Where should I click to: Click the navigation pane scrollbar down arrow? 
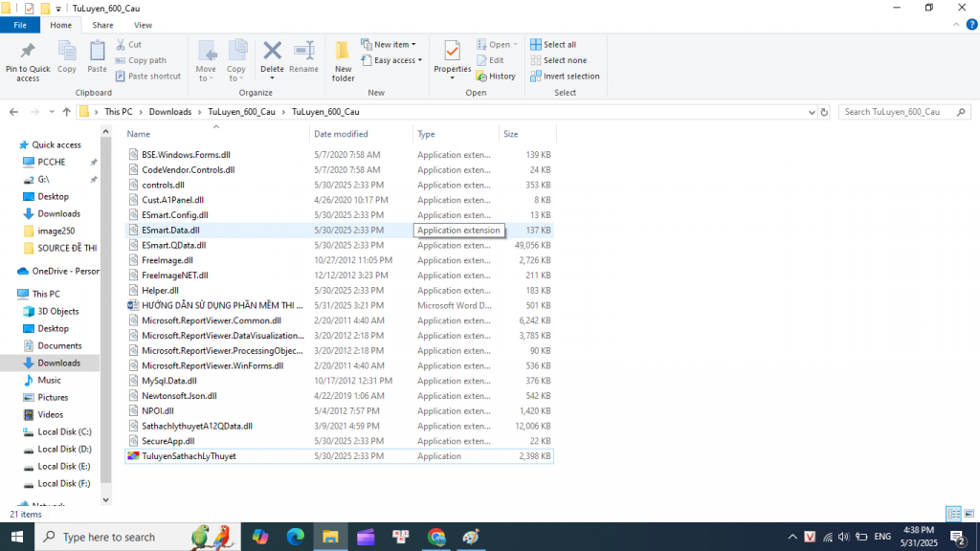[105, 499]
